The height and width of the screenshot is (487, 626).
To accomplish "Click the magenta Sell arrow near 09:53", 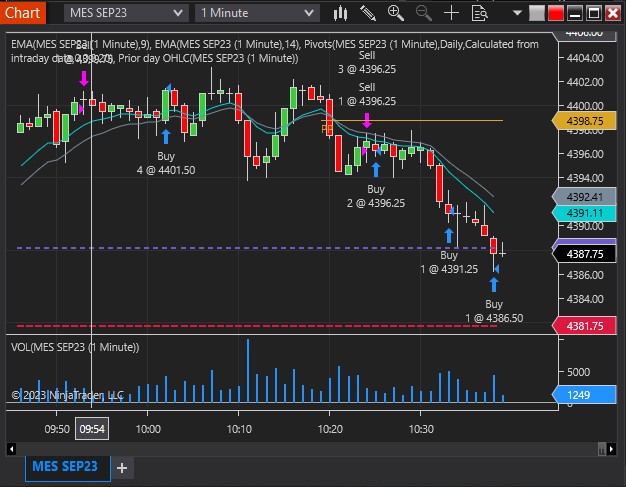I will coord(83,78).
